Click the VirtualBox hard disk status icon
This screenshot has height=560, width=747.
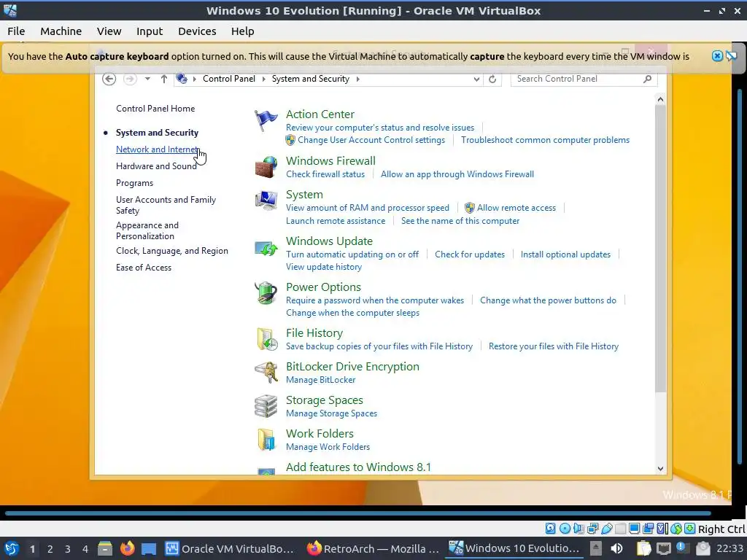click(x=550, y=528)
